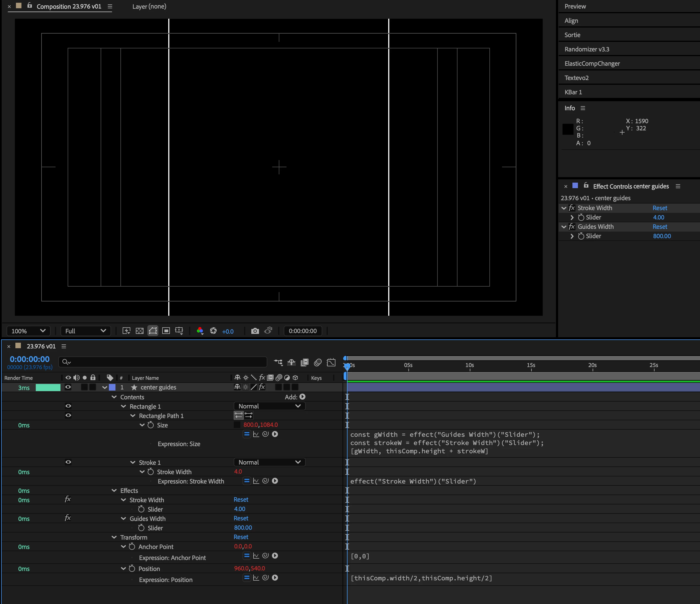Screen dimensions: 700x604
Task: Hide the center guides layer
Action: pos(68,387)
